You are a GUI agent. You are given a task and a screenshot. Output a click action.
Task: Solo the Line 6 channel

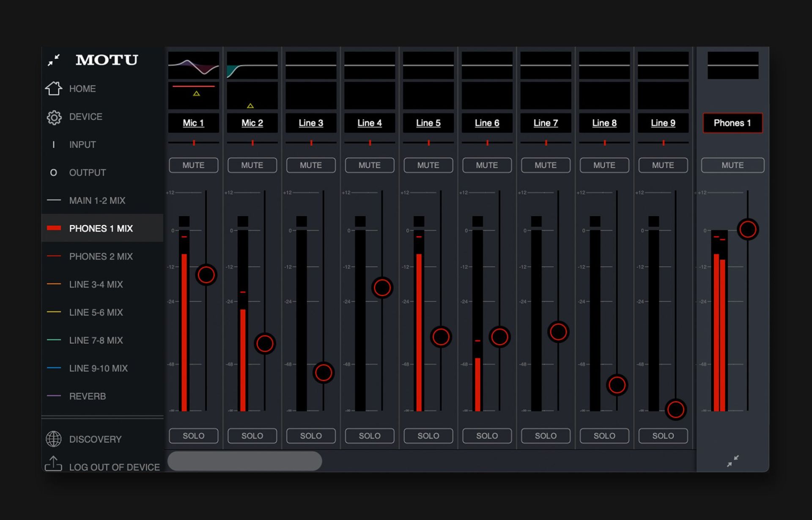coord(487,436)
